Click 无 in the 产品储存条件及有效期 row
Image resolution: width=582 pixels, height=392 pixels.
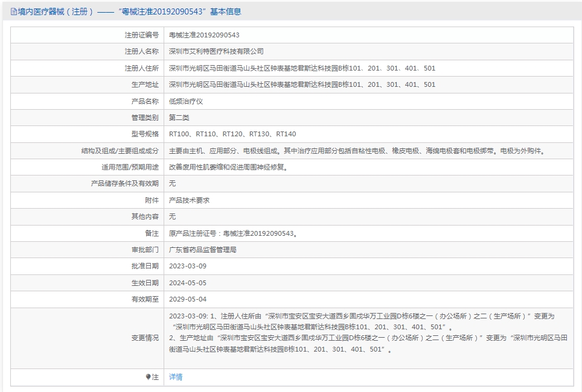tap(172, 183)
